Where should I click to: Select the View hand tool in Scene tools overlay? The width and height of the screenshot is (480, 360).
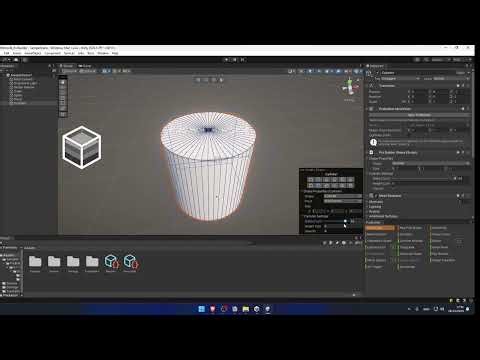pyautogui.click(x=63, y=82)
